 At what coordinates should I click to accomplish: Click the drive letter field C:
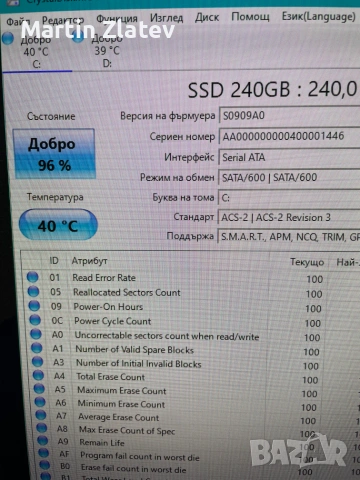[289, 198]
